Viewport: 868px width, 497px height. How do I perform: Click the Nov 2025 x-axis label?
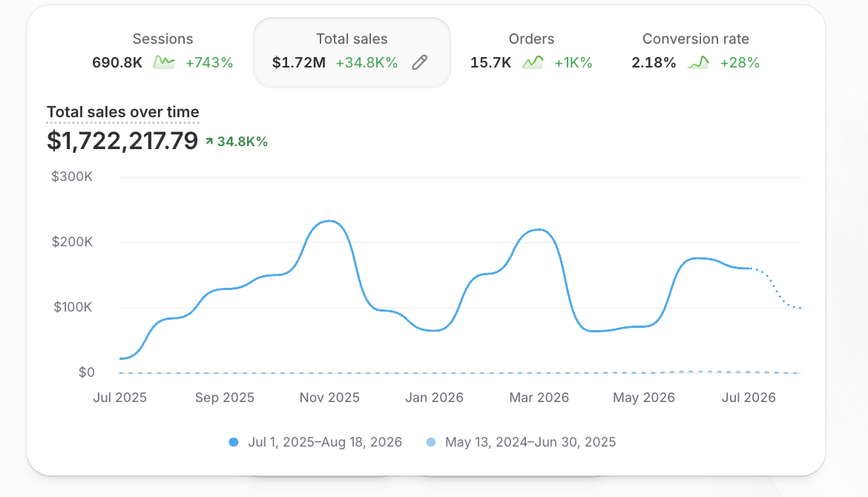pyautogui.click(x=329, y=398)
